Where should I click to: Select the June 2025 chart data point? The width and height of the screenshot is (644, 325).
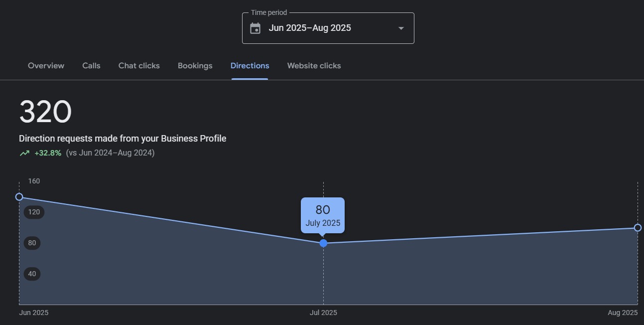[x=19, y=197]
